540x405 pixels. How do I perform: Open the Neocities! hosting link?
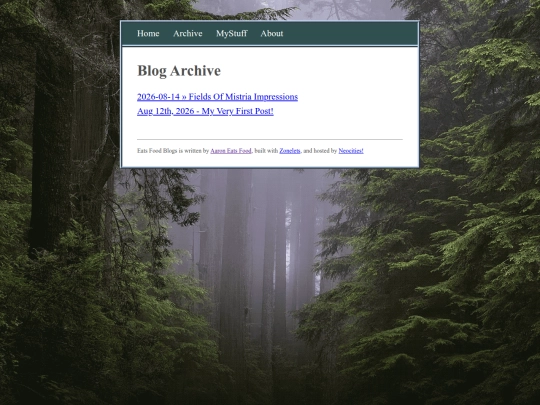351,150
